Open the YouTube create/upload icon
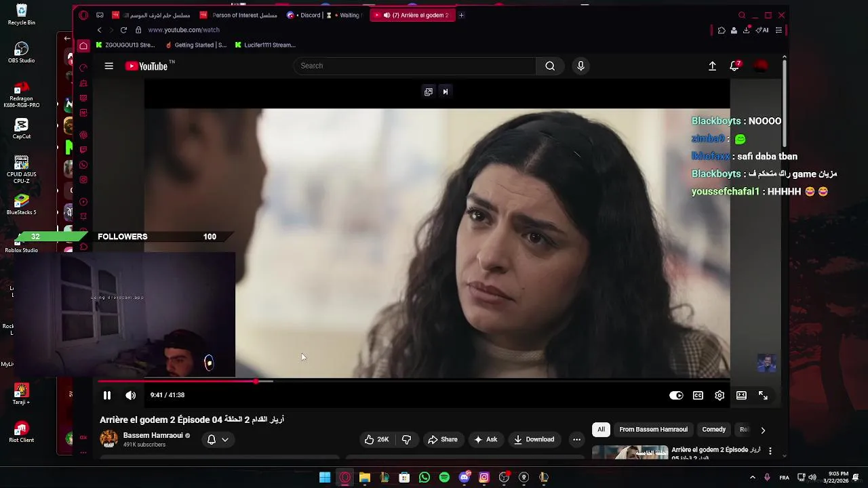 pos(712,66)
